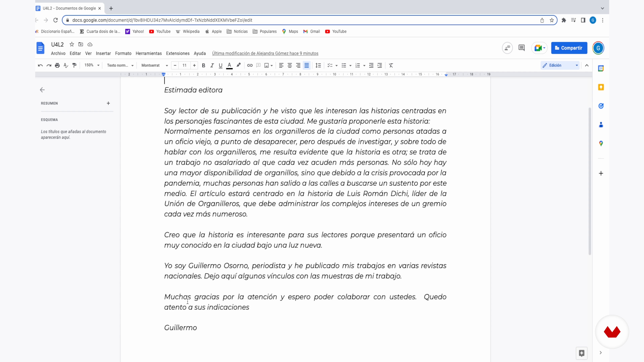Open the Google Meet call dropdown

(544, 48)
